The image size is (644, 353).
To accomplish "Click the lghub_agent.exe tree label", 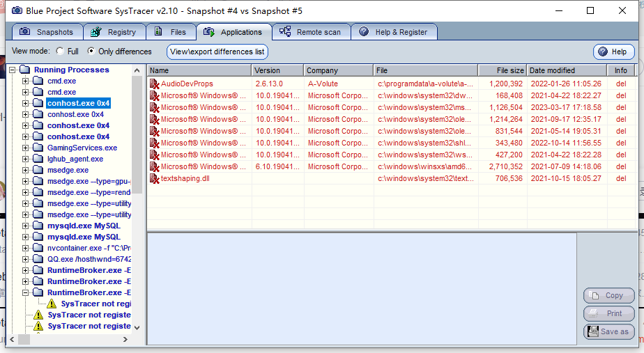I will pyautogui.click(x=75, y=159).
